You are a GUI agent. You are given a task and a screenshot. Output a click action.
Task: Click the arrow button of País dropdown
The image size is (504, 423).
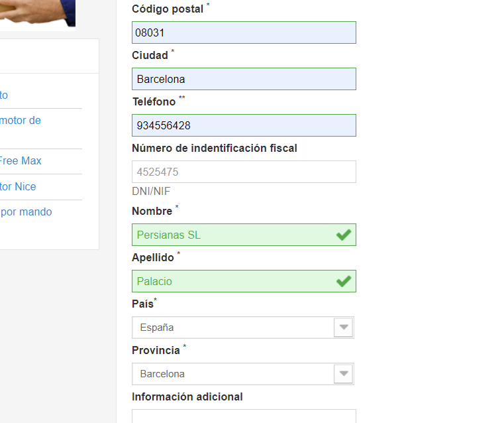[344, 328]
